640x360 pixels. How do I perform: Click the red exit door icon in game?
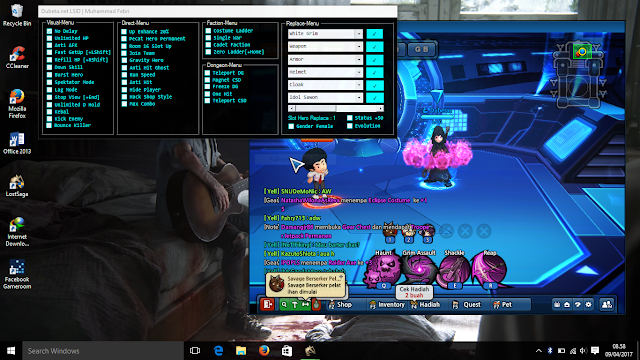[x=267, y=304]
